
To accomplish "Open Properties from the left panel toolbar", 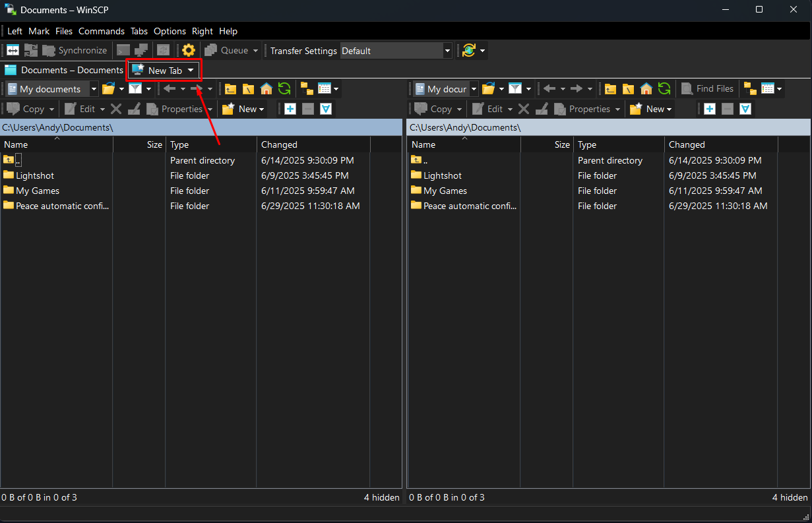I will (177, 109).
